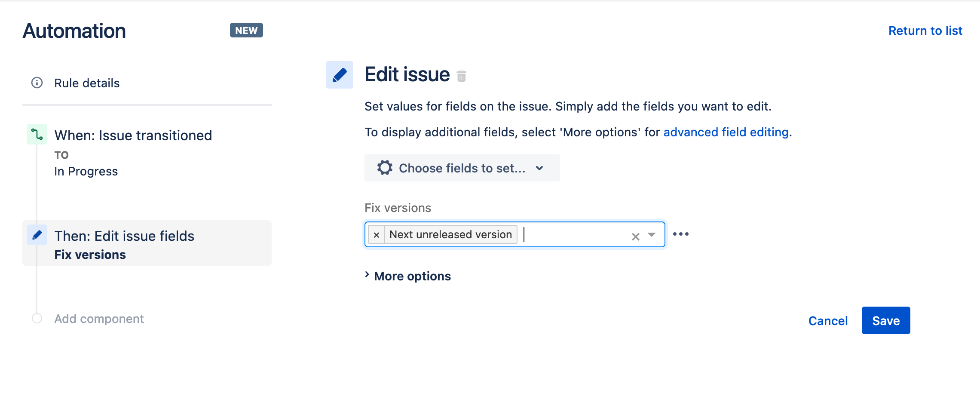Select Rule details in the sidebar
Viewport: 980px width, 418px height.
click(87, 83)
